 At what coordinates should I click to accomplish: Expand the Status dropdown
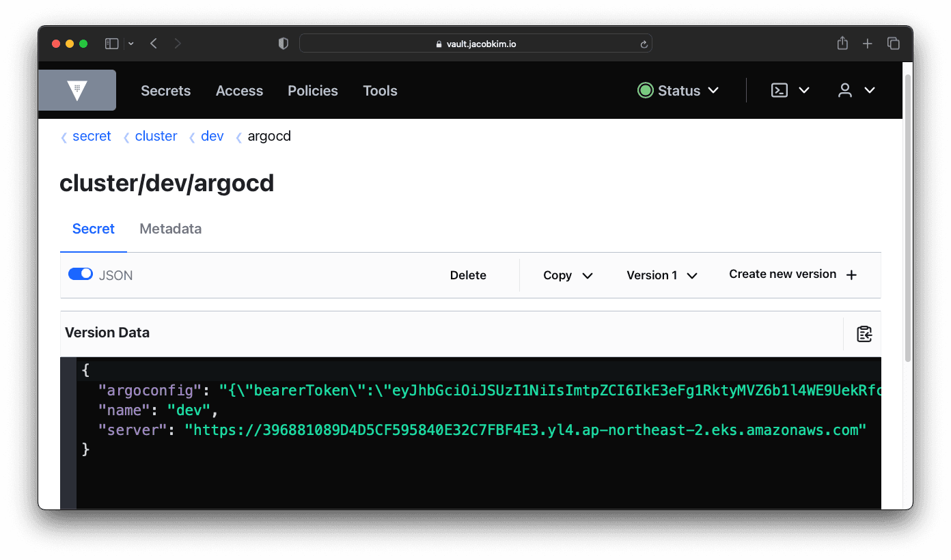(x=678, y=89)
